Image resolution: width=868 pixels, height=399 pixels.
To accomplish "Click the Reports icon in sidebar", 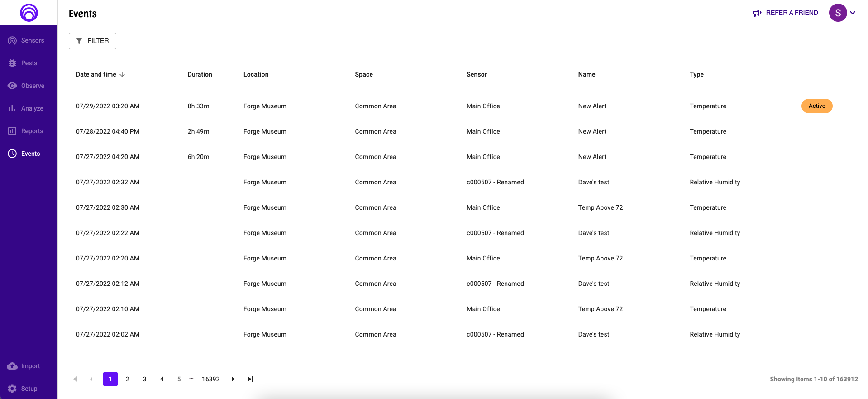I will (x=12, y=131).
